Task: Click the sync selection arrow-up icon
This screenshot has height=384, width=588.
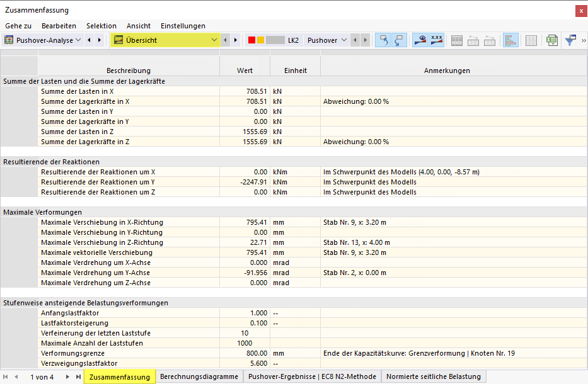Action: 383,40
